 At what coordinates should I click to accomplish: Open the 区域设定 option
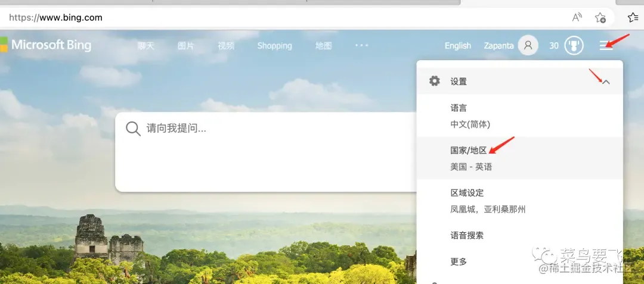click(519, 201)
